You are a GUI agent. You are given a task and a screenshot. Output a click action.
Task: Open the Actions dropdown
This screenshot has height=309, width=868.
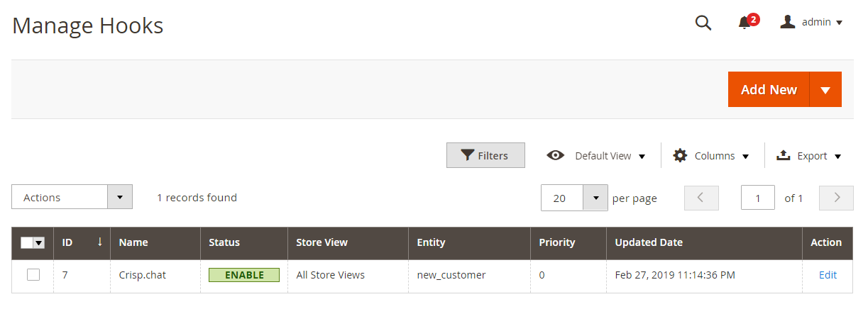point(72,197)
